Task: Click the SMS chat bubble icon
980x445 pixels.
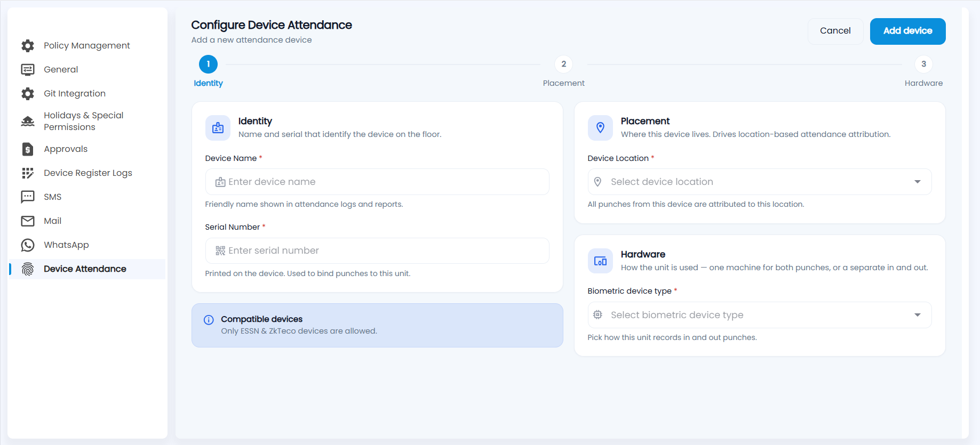Action: [28, 197]
